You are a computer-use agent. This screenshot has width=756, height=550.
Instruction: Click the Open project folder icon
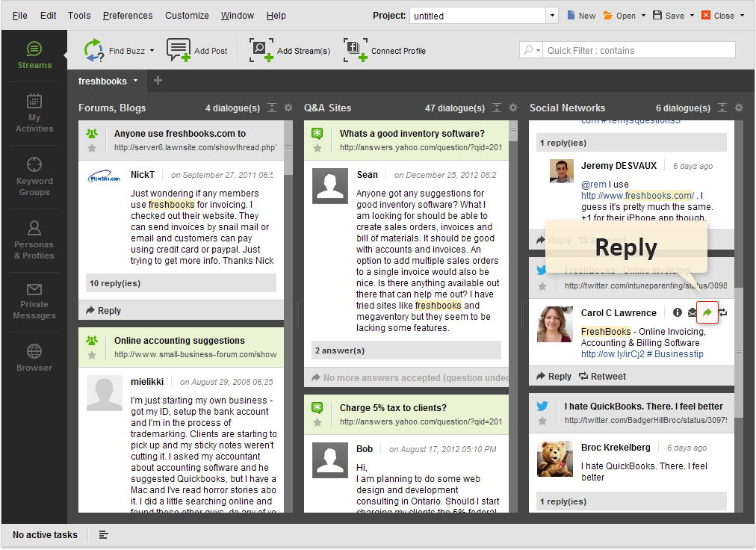click(608, 16)
